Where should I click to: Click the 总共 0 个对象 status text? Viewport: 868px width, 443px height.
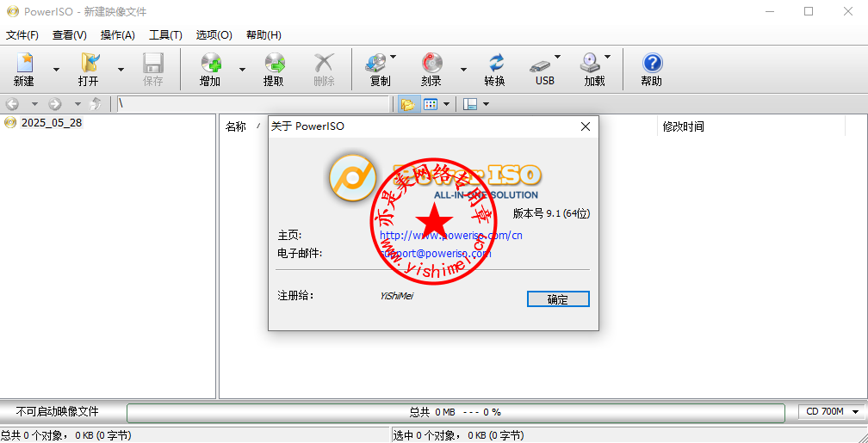click(x=65, y=436)
